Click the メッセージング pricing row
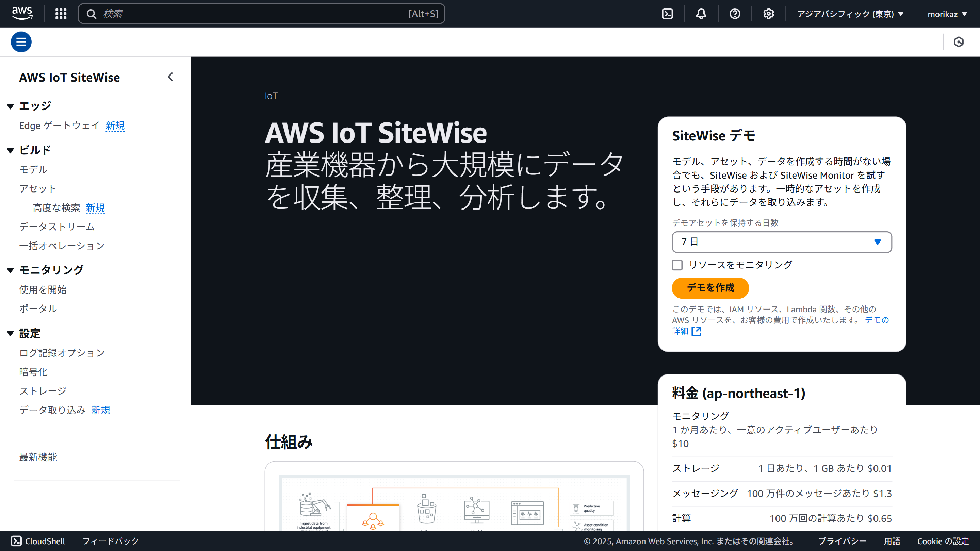The width and height of the screenshot is (980, 551). (x=782, y=494)
